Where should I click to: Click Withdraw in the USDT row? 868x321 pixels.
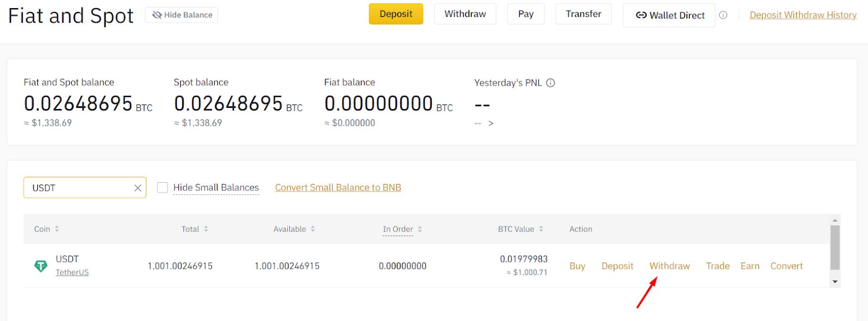[670, 266]
